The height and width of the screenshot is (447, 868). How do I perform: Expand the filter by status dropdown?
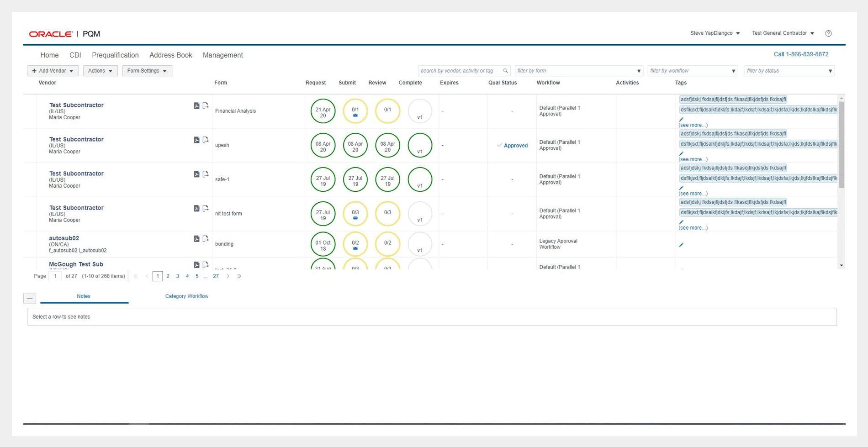(x=789, y=71)
